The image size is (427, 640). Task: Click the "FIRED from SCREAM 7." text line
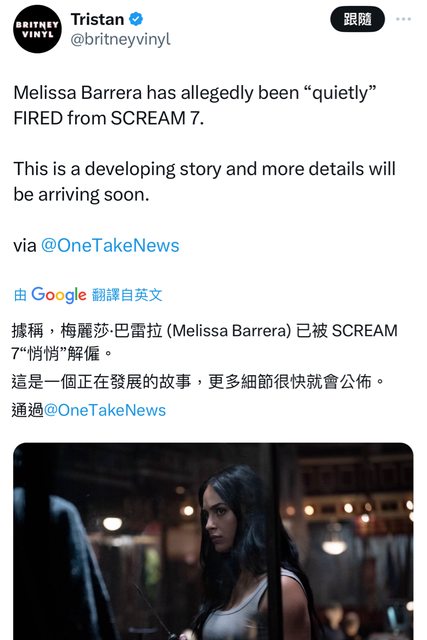click(x=109, y=118)
